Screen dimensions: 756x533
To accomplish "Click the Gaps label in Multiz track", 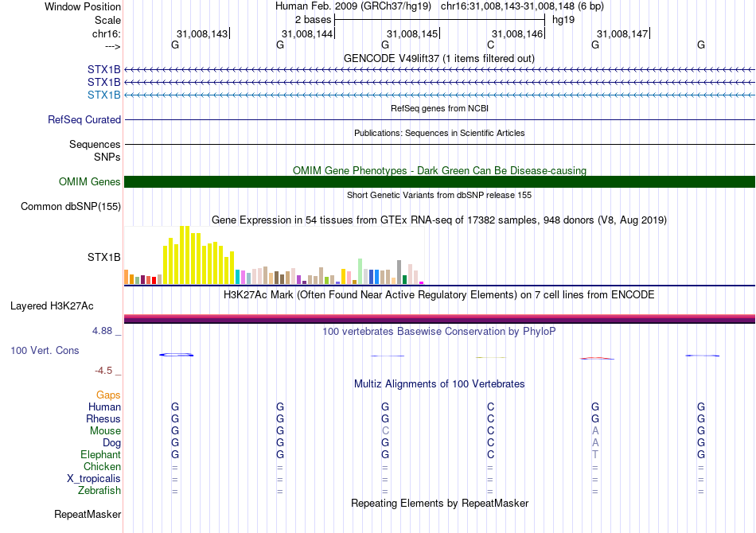I will click(108, 395).
